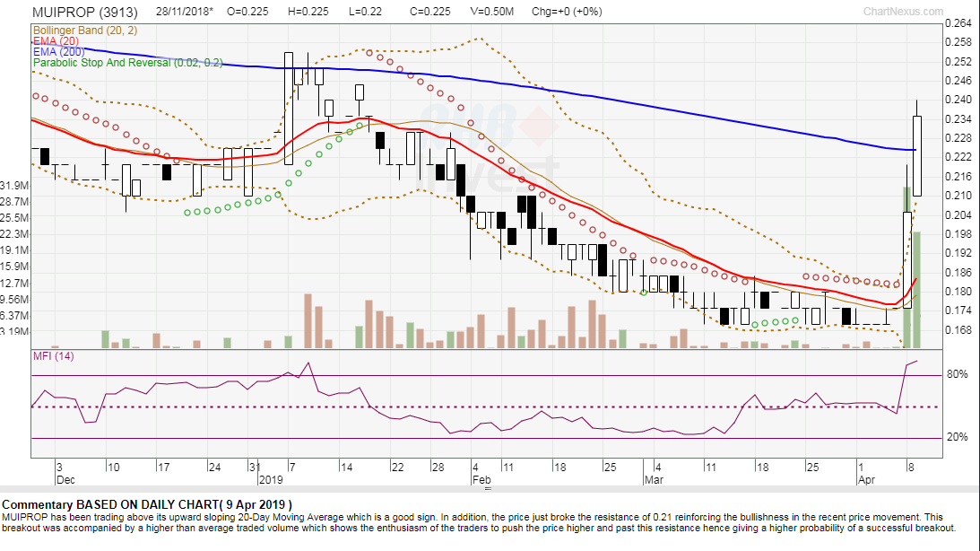Click the MFI (14) indicator label
The image size is (980, 551).
coord(53,356)
